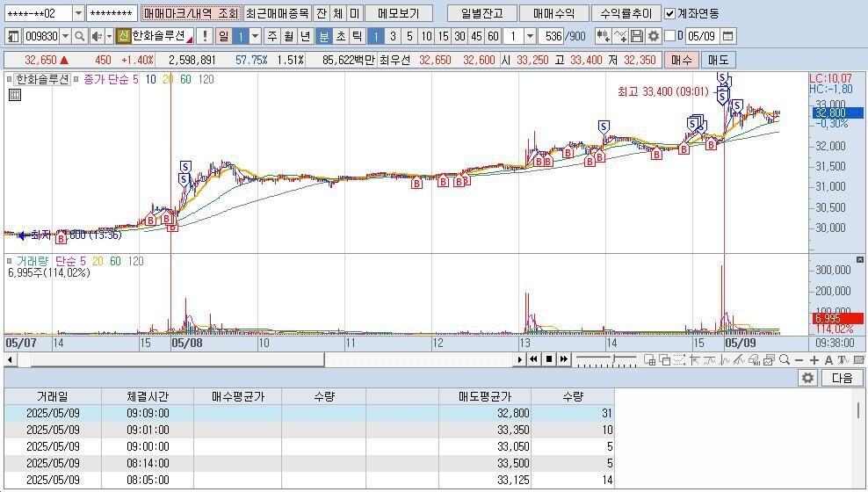This screenshot has height=492, width=868.
Task: Click the dotted range line icon in chart toolbar
Action: point(679,359)
